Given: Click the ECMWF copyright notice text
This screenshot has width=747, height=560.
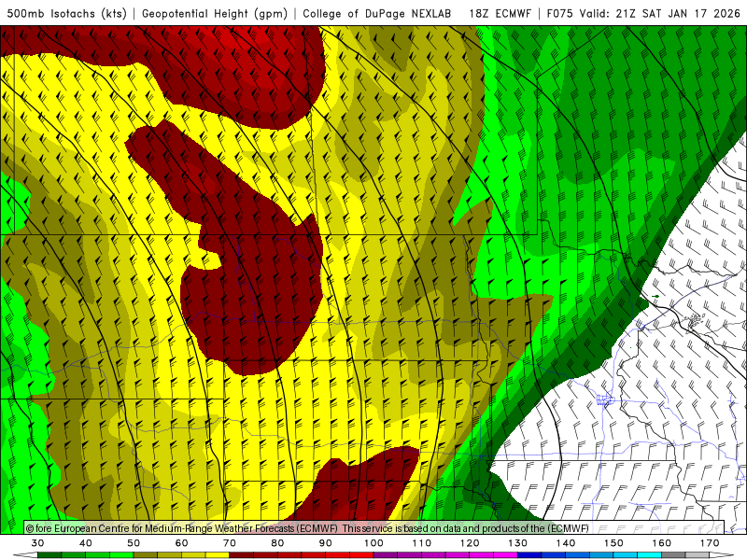Looking at the screenshot, I should coord(307,528).
